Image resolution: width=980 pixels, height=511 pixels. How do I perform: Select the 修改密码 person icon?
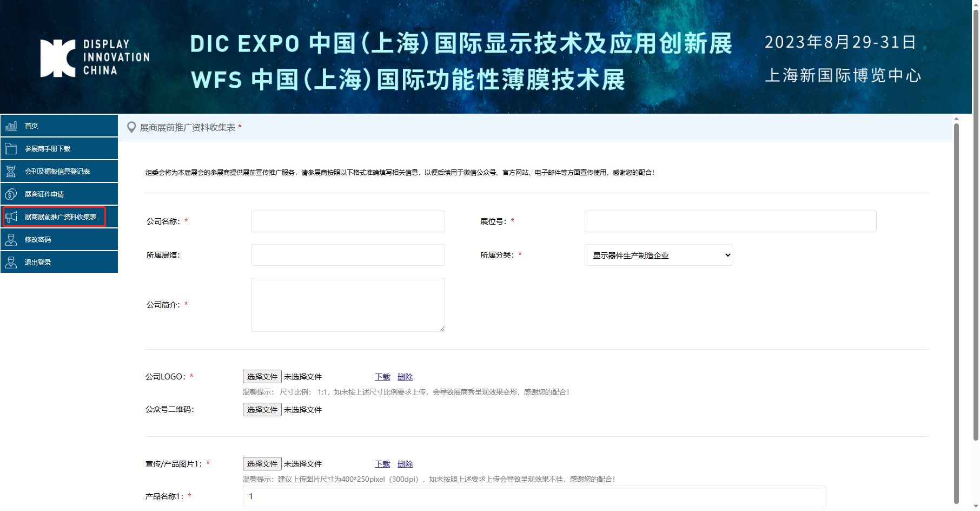(x=11, y=239)
